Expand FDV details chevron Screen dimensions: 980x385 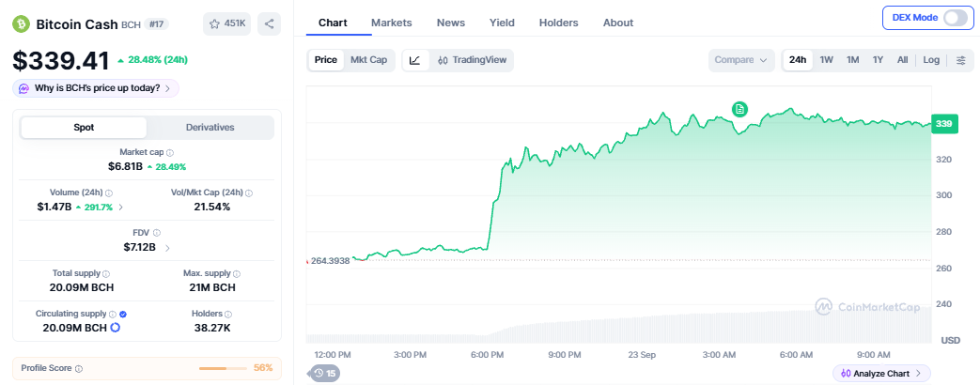click(167, 248)
